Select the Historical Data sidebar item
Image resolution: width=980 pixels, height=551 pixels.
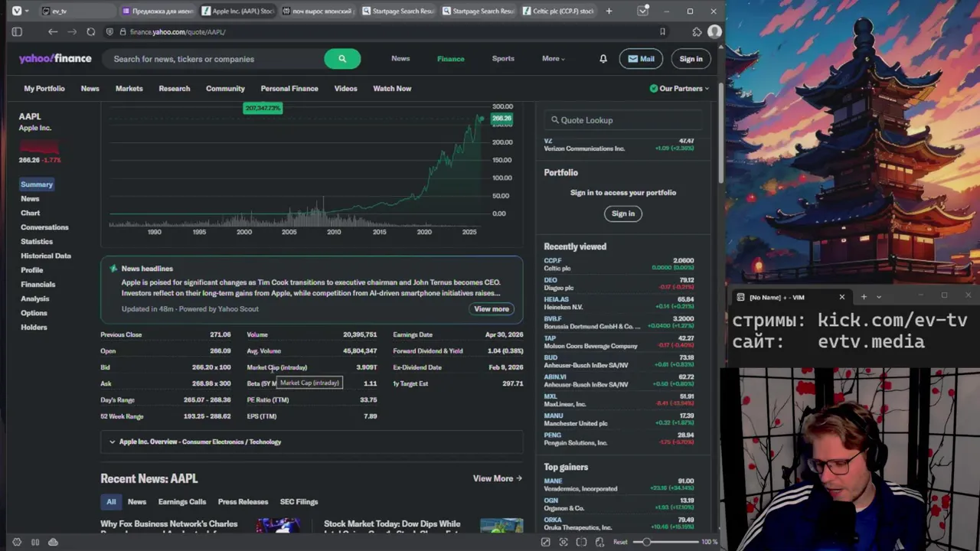coord(46,256)
